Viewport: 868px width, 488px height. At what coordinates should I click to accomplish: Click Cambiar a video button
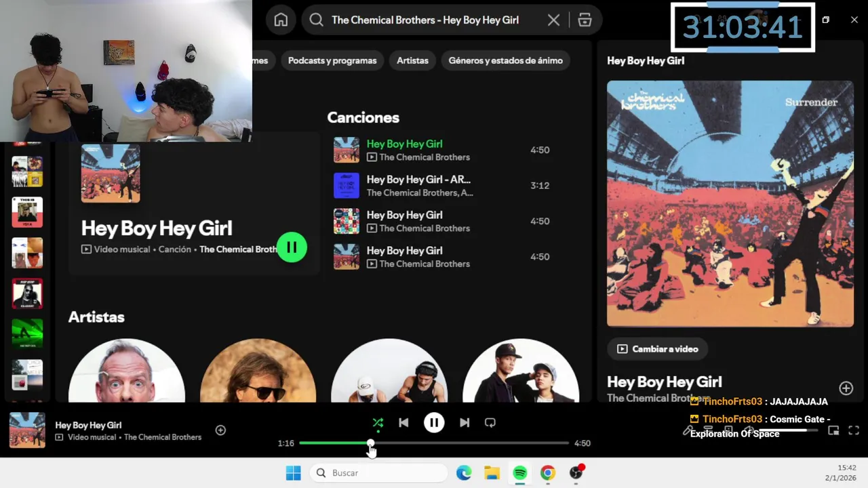pyautogui.click(x=657, y=349)
